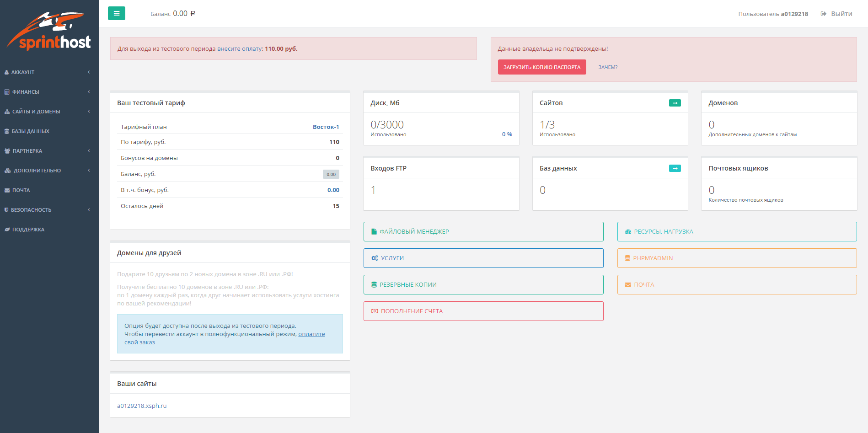Expand the Аккаунт sidebar menu chevron
The image size is (868, 433).
[89, 72]
